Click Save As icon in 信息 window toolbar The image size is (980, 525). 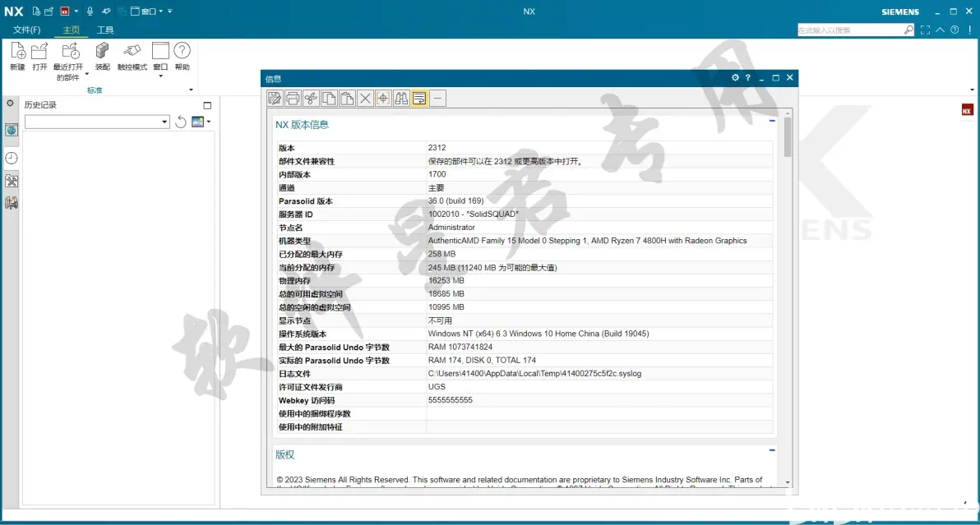coord(275,98)
